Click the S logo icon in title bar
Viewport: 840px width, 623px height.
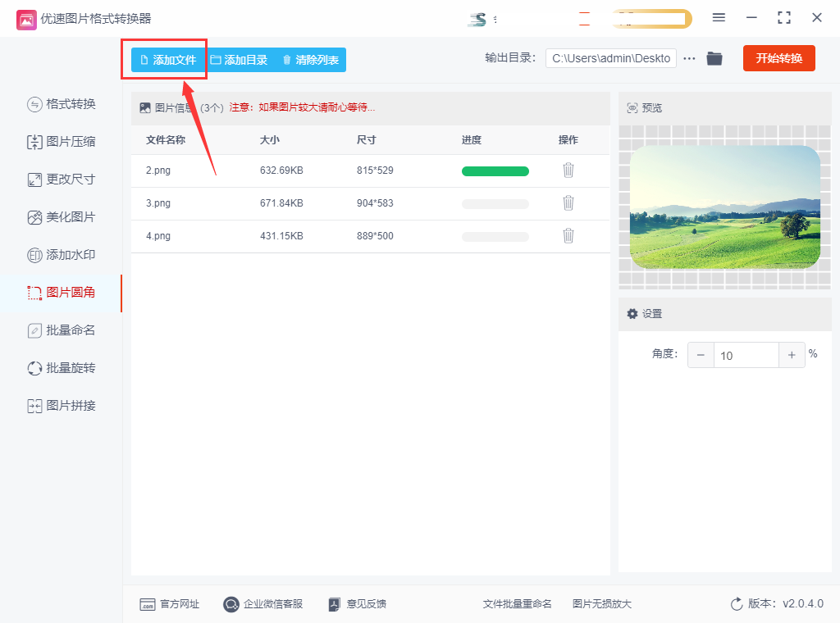click(x=477, y=20)
